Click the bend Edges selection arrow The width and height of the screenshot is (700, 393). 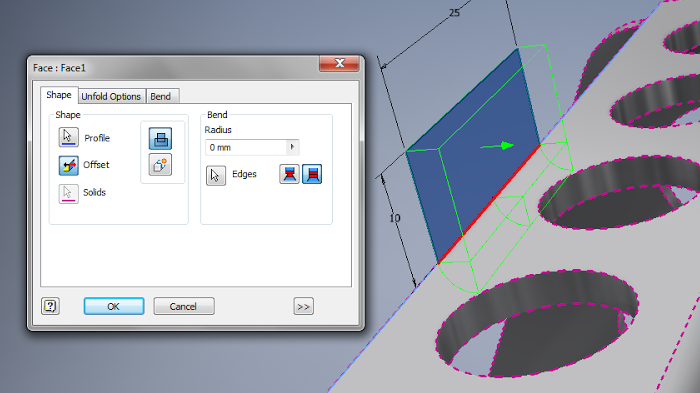tap(216, 176)
